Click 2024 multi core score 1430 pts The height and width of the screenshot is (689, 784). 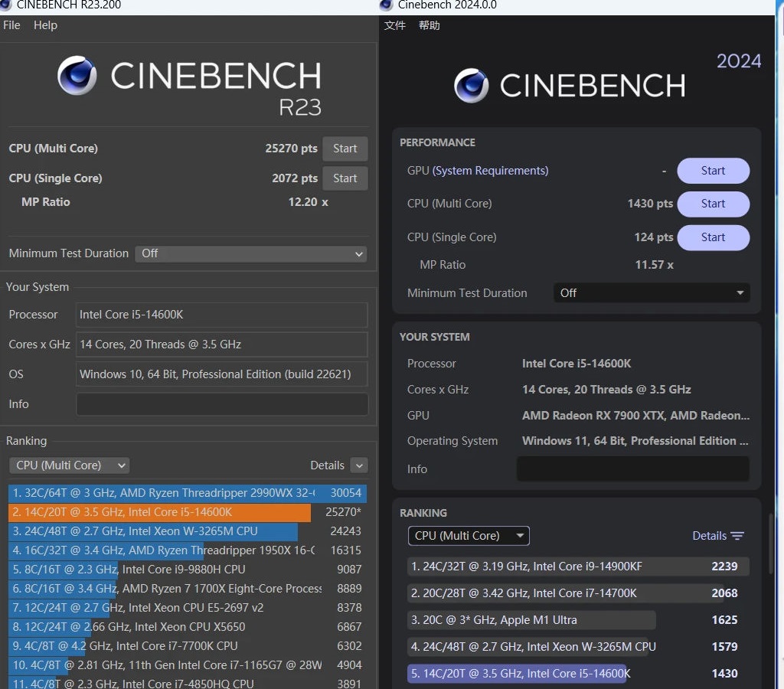pyautogui.click(x=650, y=204)
